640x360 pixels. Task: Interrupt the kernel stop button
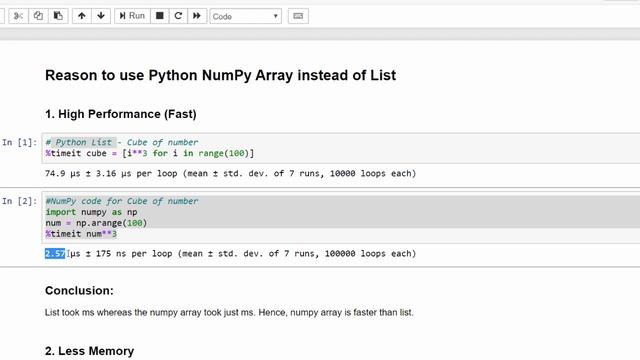point(160,16)
